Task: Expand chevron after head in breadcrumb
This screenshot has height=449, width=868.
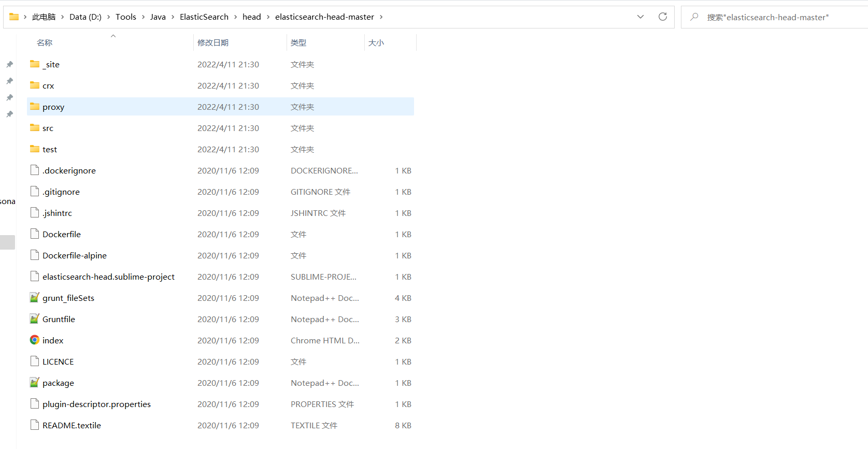Action: pyautogui.click(x=268, y=17)
